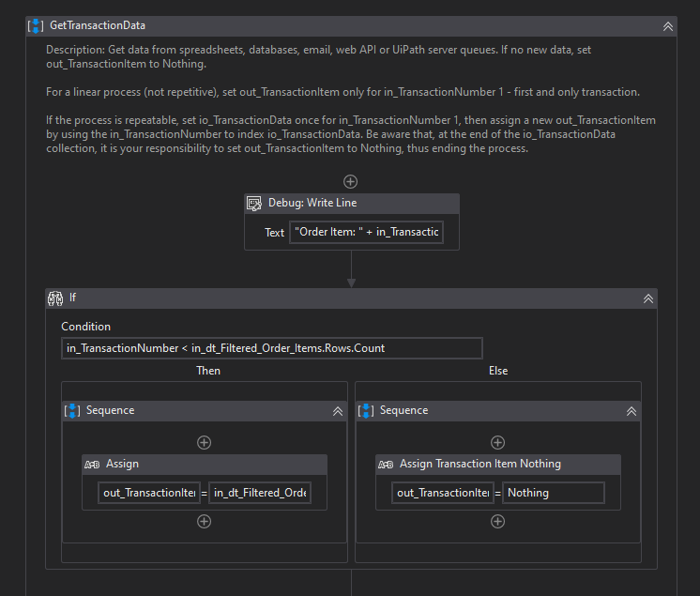
Task: Click the Then Sequence icon
Action: pos(72,410)
